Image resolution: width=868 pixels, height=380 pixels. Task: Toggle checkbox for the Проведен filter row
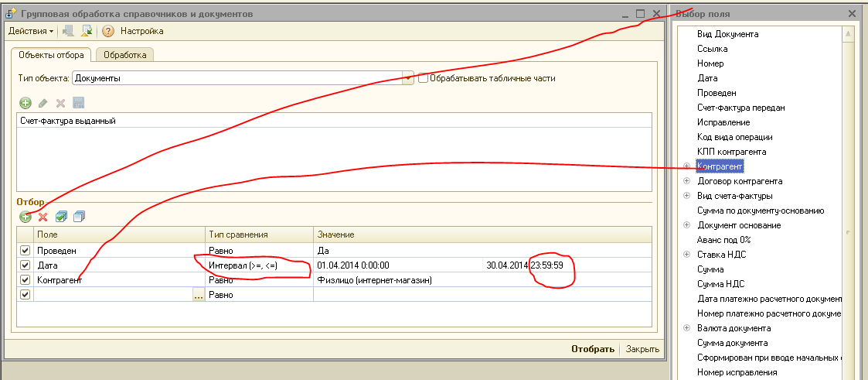click(25, 251)
